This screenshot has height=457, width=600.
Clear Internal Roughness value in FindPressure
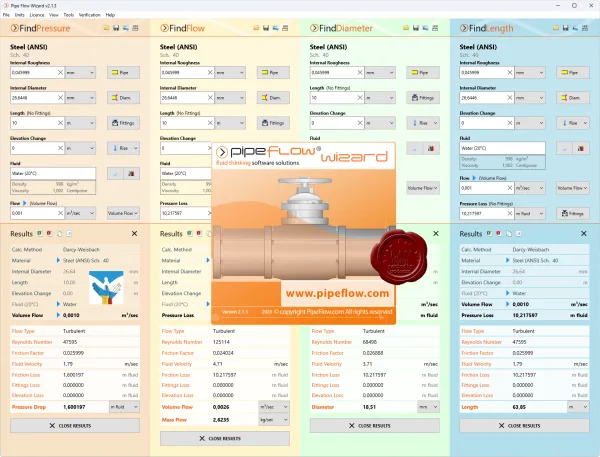click(60, 72)
